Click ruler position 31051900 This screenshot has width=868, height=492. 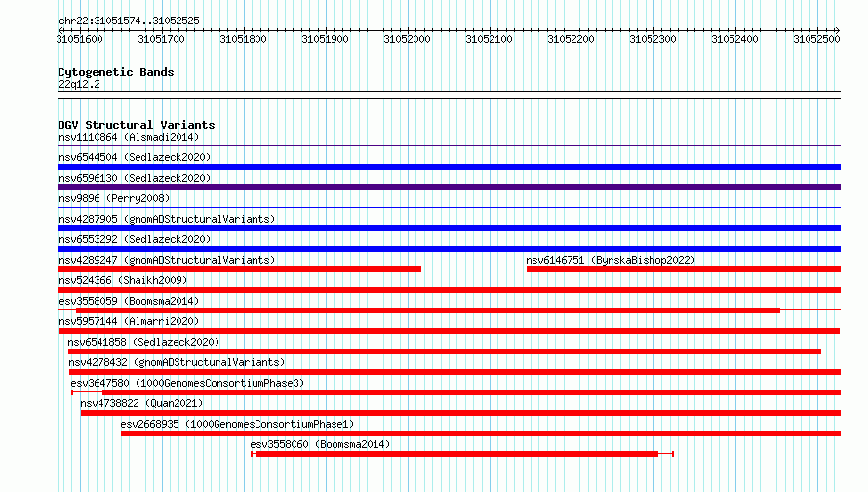point(326,39)
